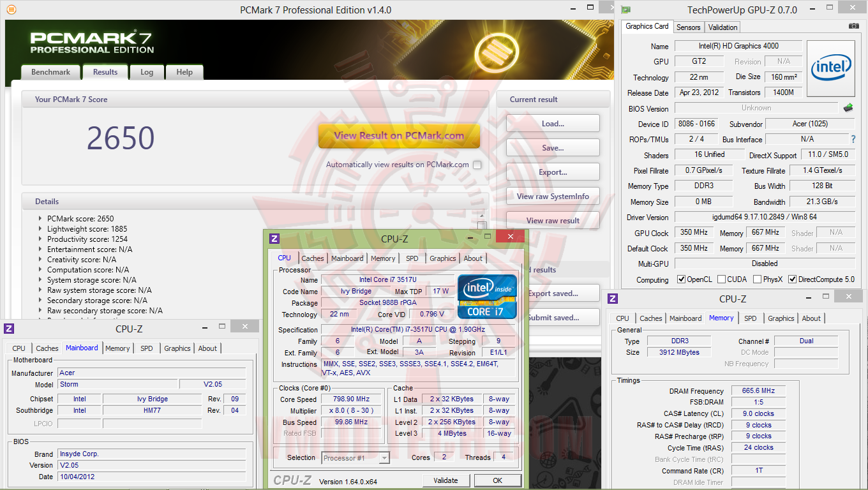
Task: Enable automatically view results on PCMark.com
Action: tap(477, 165)
